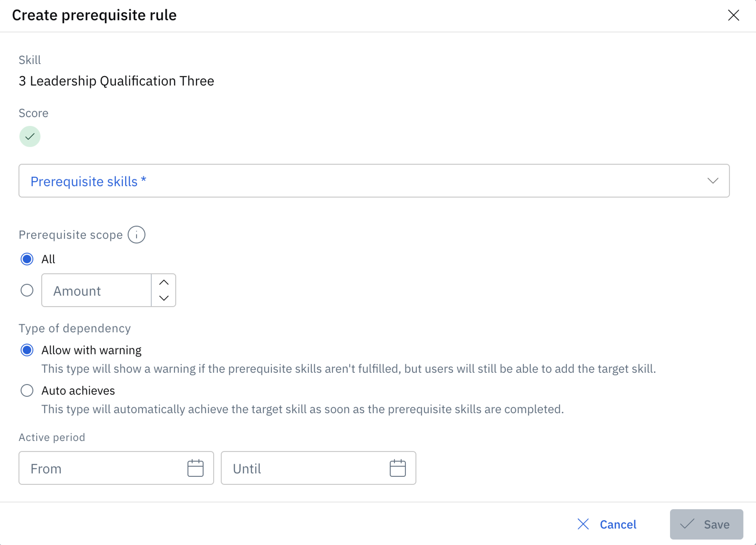Screen dimensions: 756x545
Task: Click into the Amount number field
Action: [97, 291]
